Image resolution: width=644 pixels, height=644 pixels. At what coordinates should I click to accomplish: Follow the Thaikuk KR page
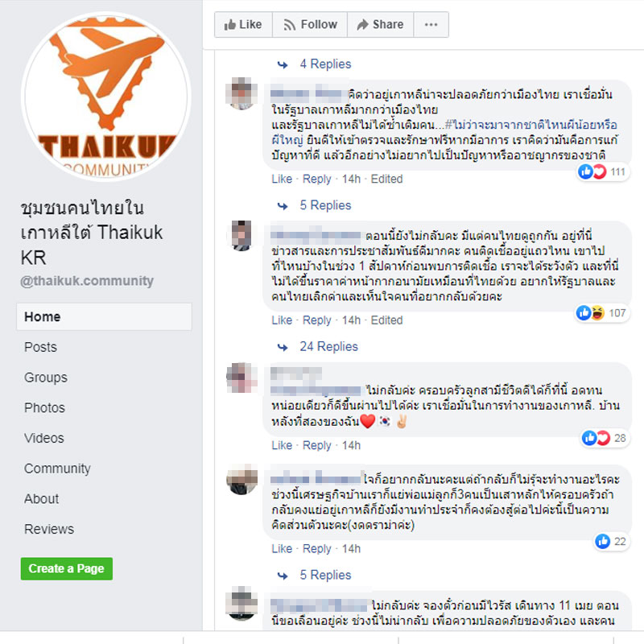coord(310,25)
